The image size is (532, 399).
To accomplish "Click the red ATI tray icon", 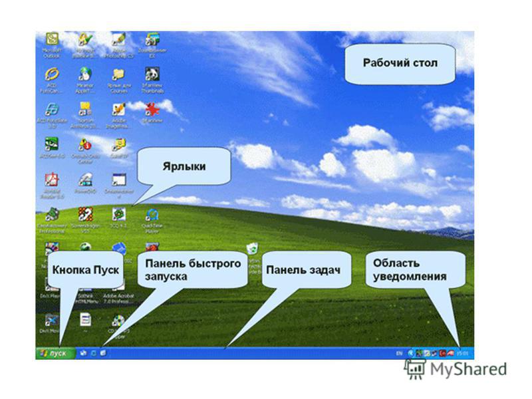I will pyautogui.click(x=451, y=354).
